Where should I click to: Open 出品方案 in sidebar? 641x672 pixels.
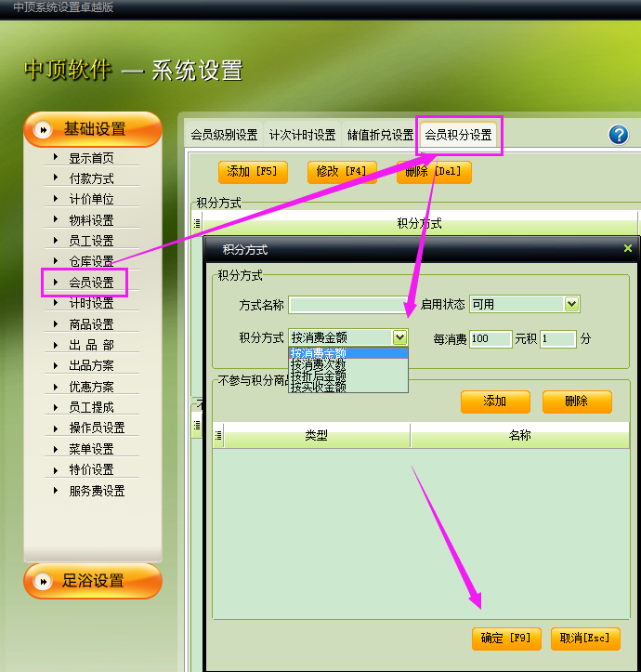pos(91,365)
